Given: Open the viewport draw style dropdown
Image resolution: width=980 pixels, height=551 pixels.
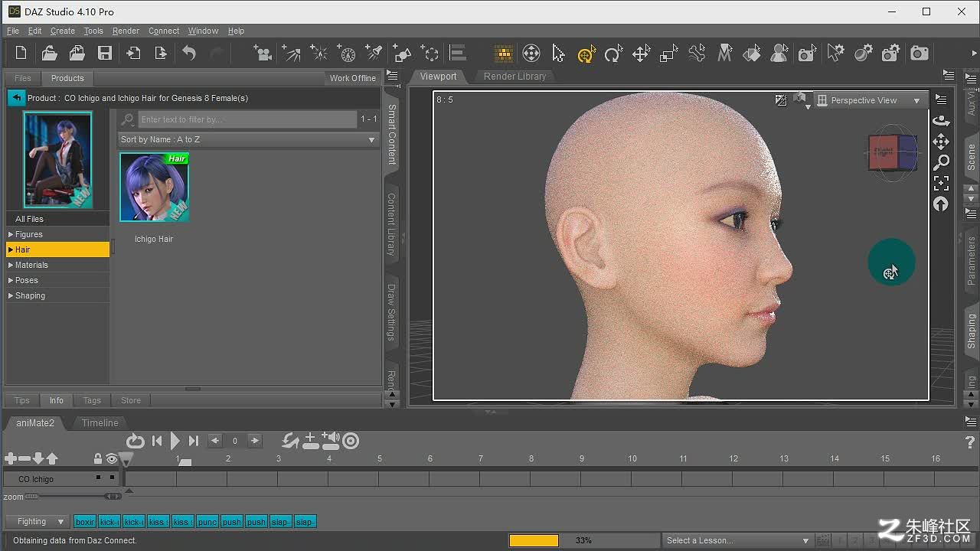Looking at the screenshot, I should point(802,100).
